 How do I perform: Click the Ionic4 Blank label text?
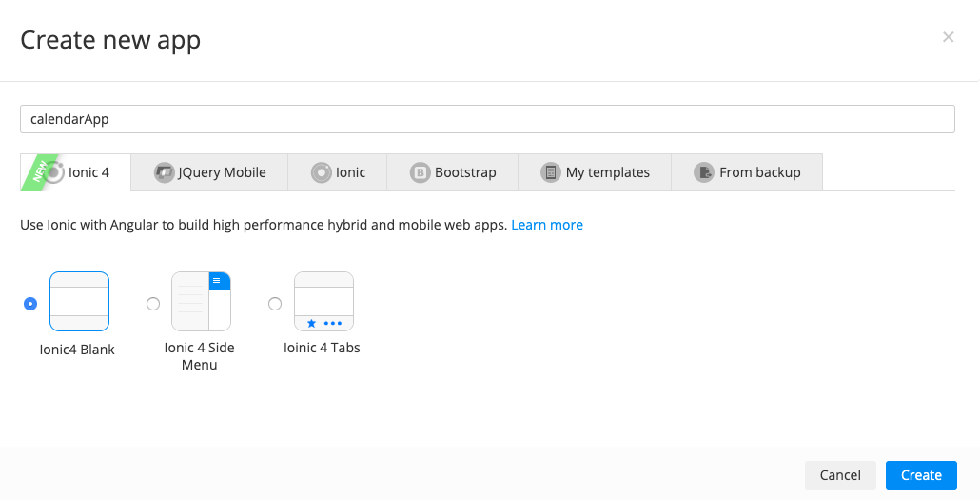77,350
